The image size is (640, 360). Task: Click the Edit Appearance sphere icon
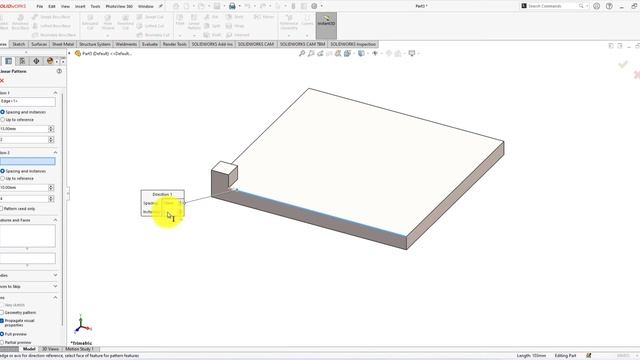[x=389, y=53]
